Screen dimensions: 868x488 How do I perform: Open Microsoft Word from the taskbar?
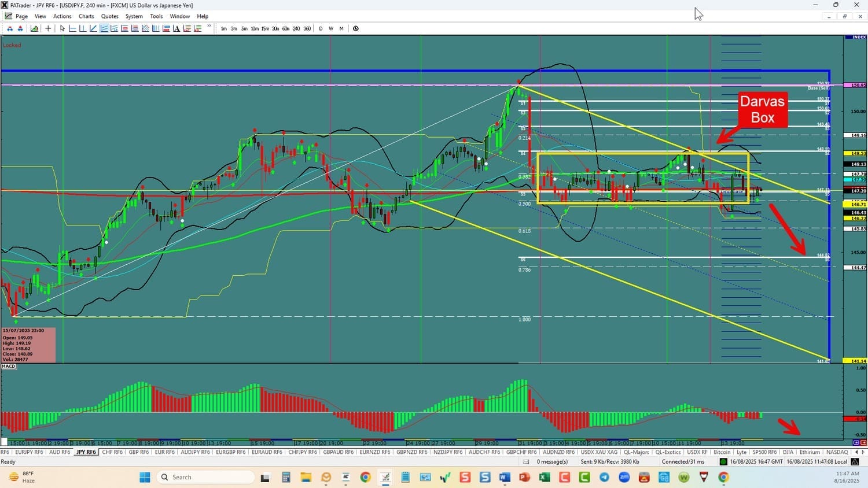pyautogui.click(x=505, y=477)
